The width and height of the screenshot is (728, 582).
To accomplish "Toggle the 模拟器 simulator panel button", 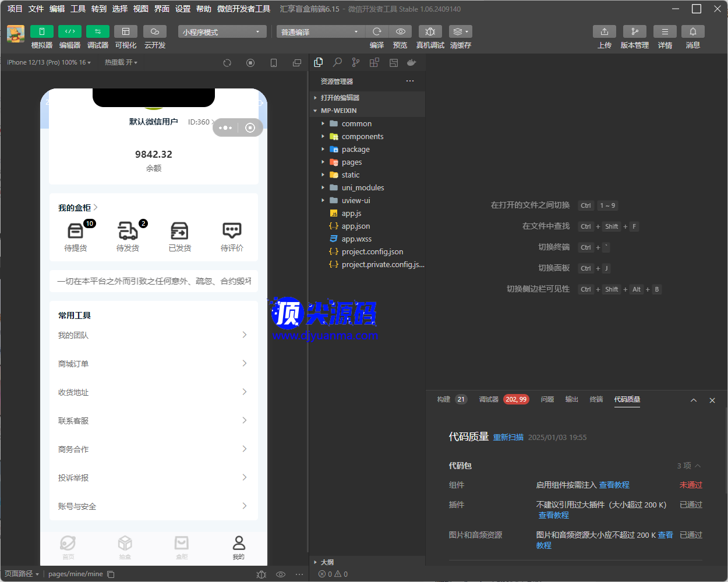I will click(x=41, y=31).
